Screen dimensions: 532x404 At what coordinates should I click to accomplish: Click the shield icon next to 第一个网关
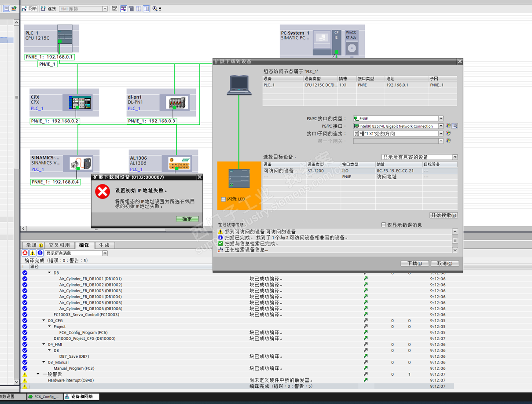pyautogui.click(x=448, y=141)
